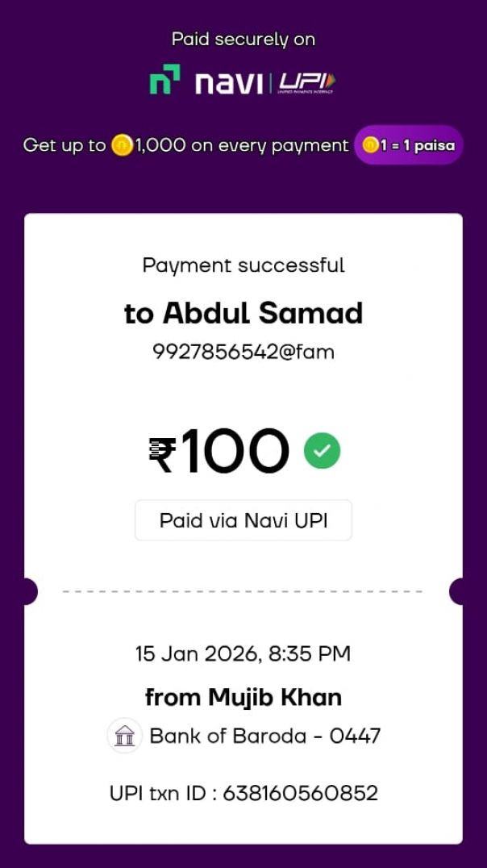
Task: Tap the rupee symbol before 100
Action: tap(163, 453)
